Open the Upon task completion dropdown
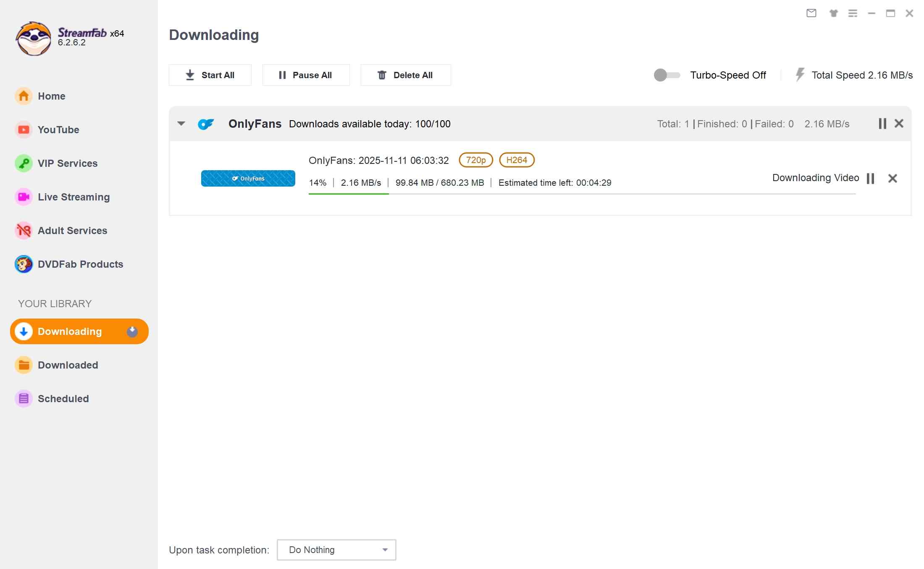Viewport: 924px width, 569px height. [x=384, y=549]
